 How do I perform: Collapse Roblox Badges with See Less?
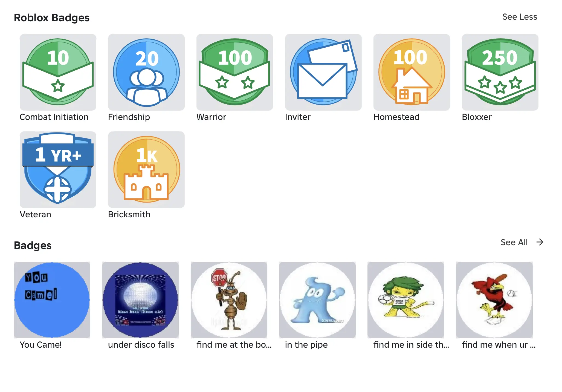coord(520,17)
